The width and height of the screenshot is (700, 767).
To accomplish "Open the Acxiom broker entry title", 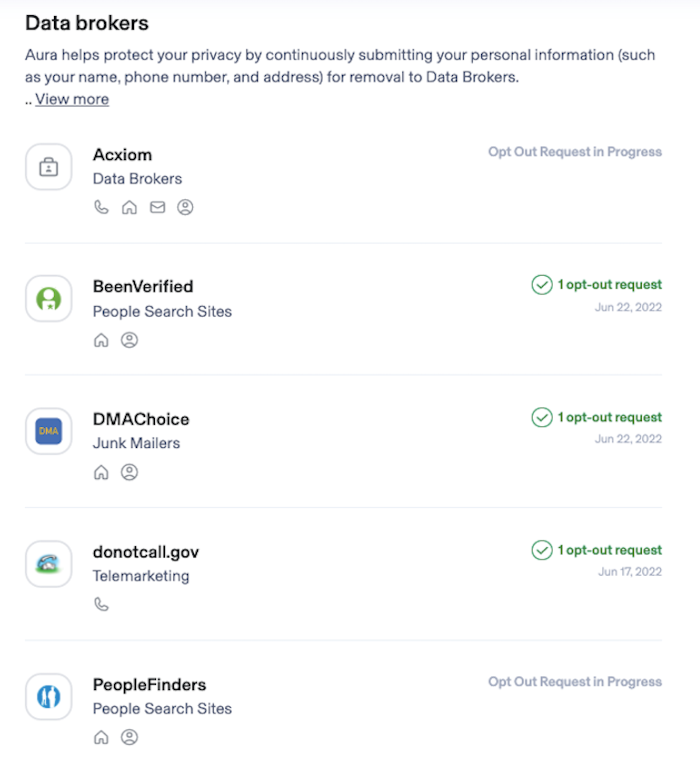I will click(122, 155).
